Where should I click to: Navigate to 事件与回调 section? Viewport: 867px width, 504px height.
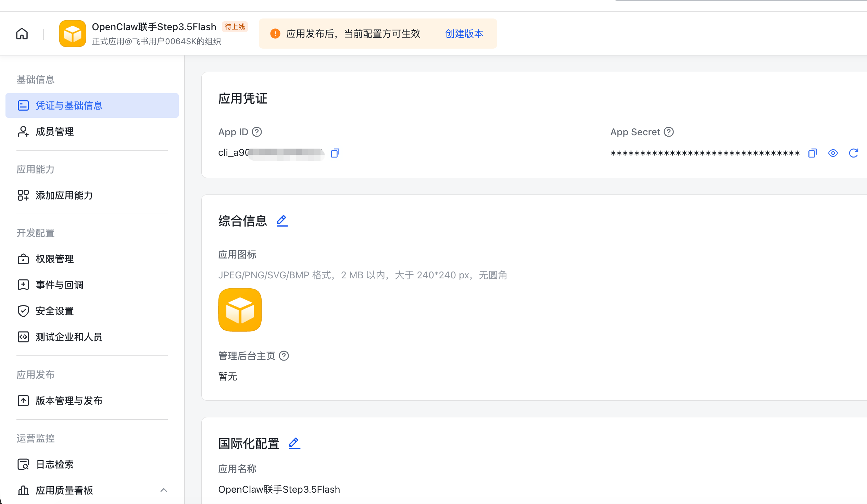click(60, 285)
